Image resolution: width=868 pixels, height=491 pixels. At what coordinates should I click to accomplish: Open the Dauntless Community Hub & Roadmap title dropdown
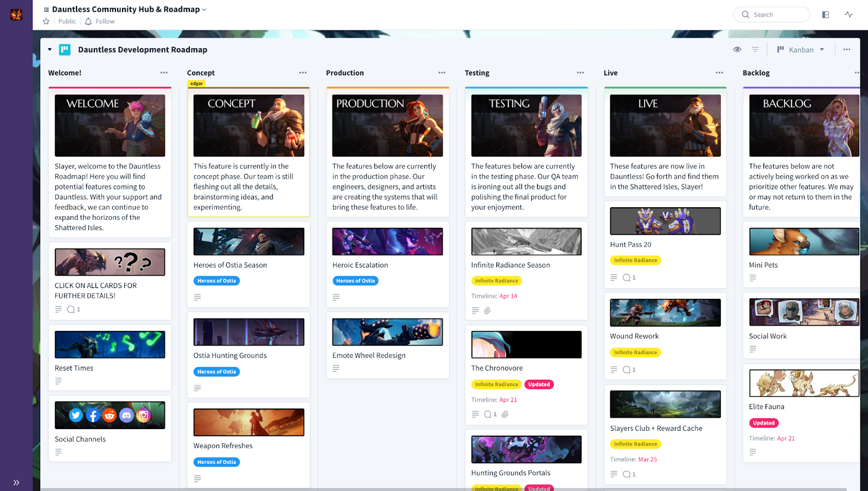(204, 9)
